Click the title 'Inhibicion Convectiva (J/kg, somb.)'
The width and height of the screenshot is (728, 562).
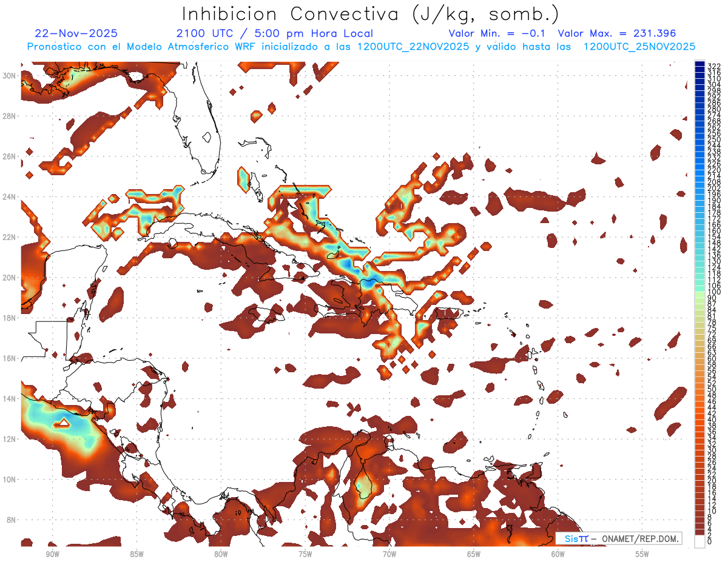click(x=371, y=14)
